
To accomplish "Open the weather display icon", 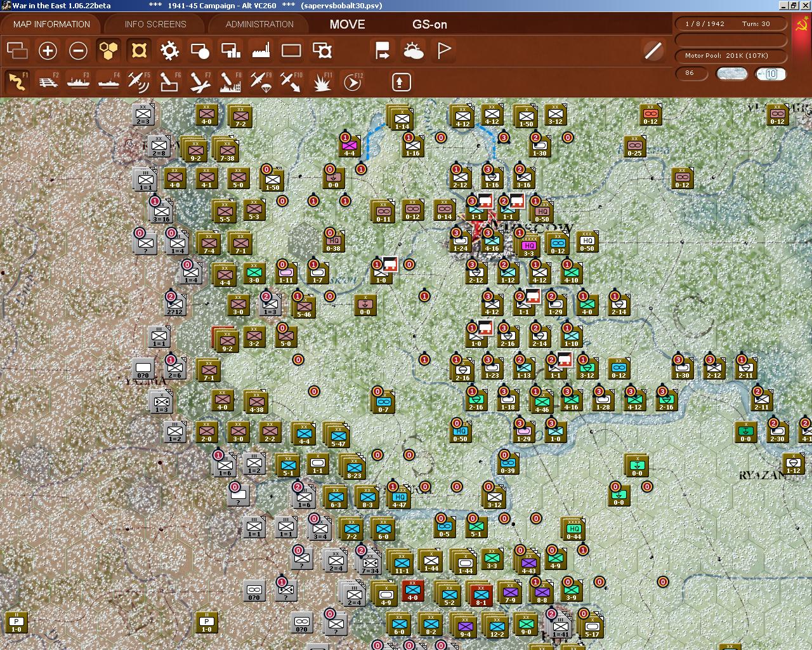I will tap(413, 50).
